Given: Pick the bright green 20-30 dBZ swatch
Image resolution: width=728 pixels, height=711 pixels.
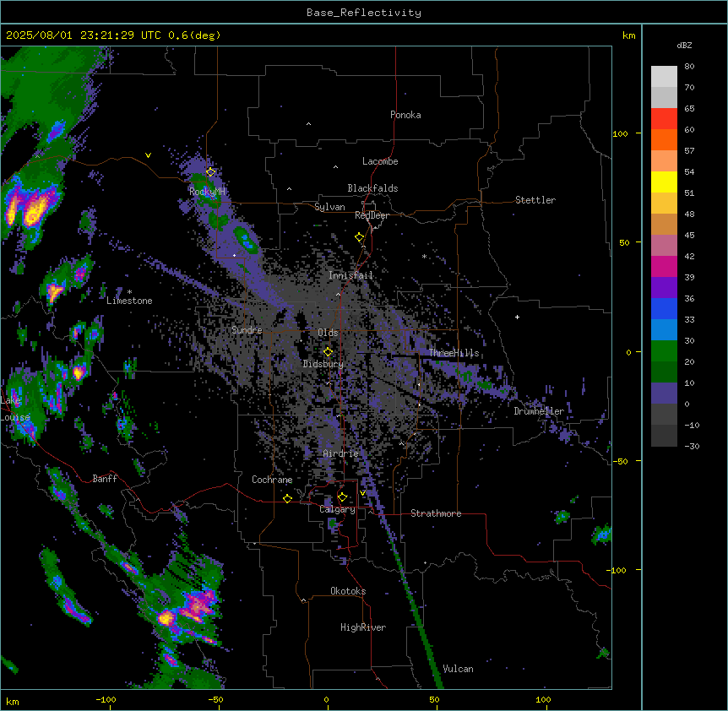Looking at the screenshot, I should pyautogui.click(x=664, y=351).
